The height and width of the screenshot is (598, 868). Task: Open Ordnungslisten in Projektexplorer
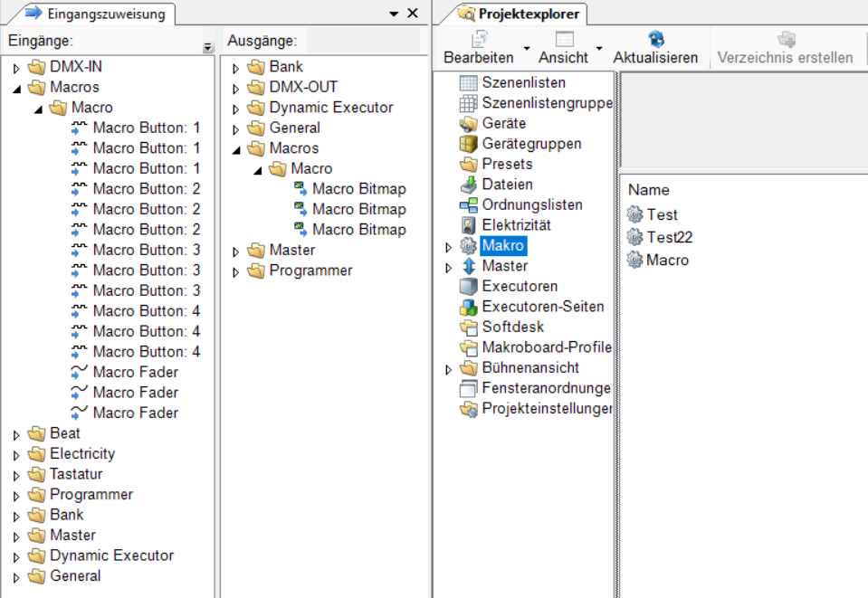531,204
